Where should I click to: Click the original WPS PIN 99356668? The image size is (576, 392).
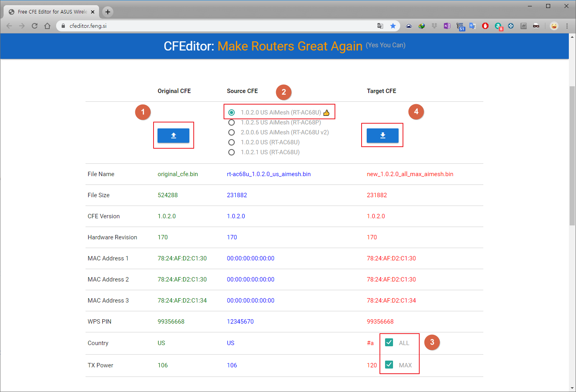pos(171,322)
